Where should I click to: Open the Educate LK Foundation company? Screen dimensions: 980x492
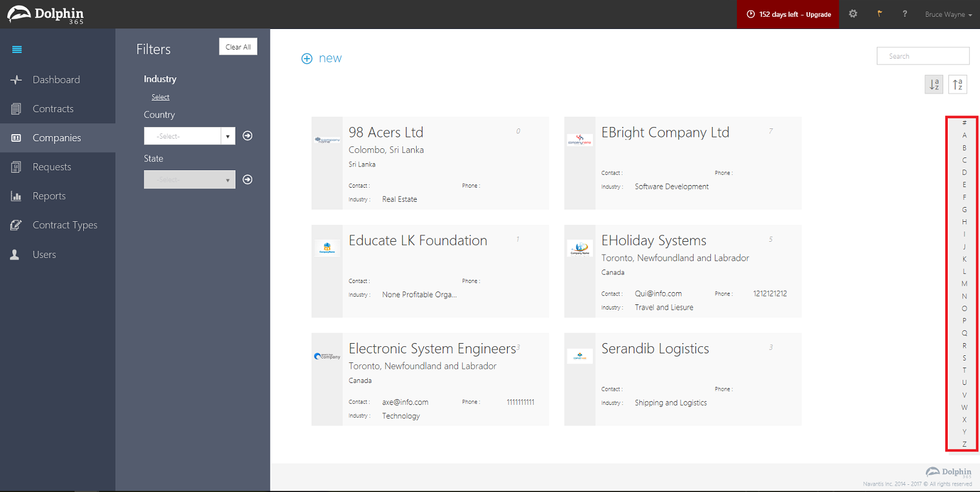(x=418, y=241)
